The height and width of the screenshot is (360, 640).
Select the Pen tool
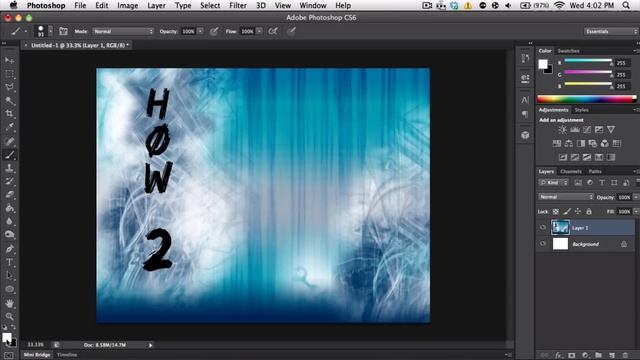click(x=9, y=249)
